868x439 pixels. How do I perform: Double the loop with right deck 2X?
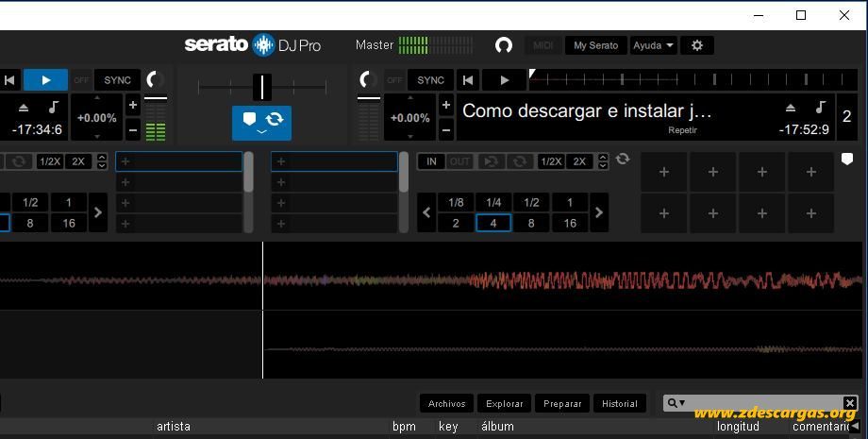579,161
